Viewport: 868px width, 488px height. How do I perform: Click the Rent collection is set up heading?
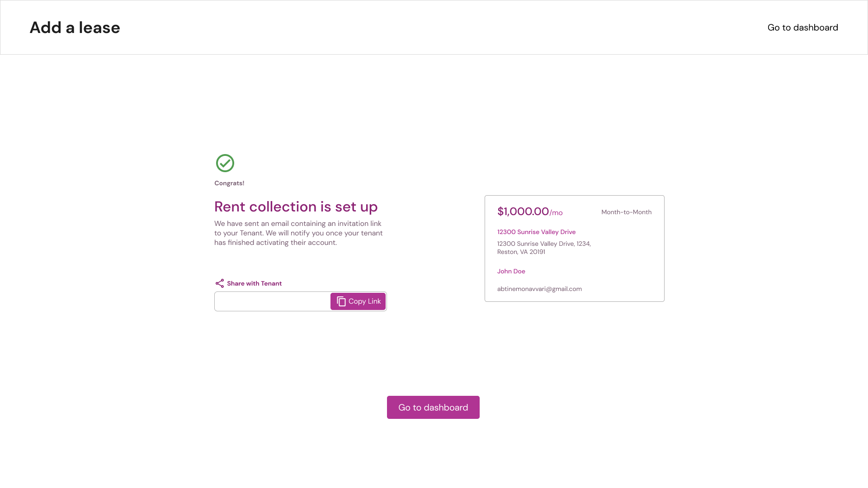pos(296,206)
